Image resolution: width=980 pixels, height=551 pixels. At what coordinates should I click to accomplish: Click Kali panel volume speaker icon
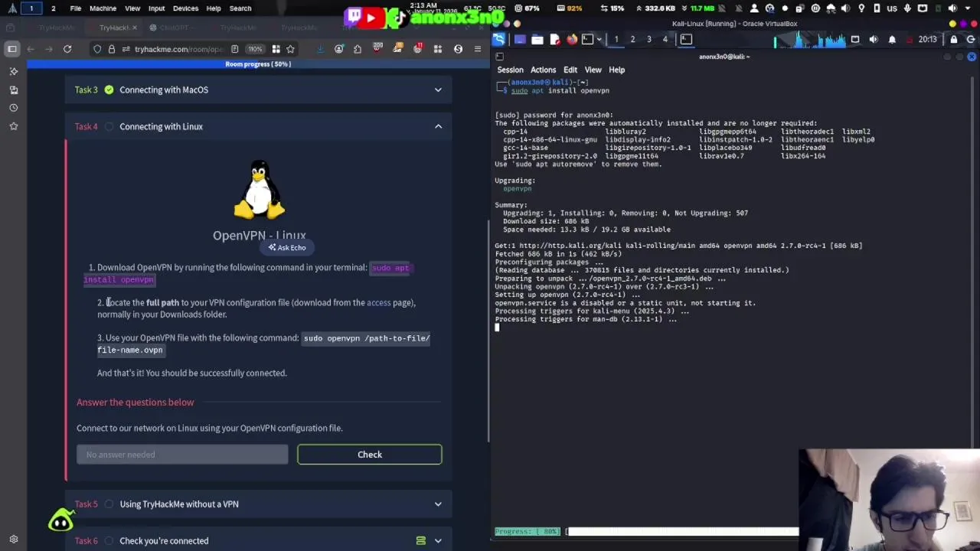(874, 39)
